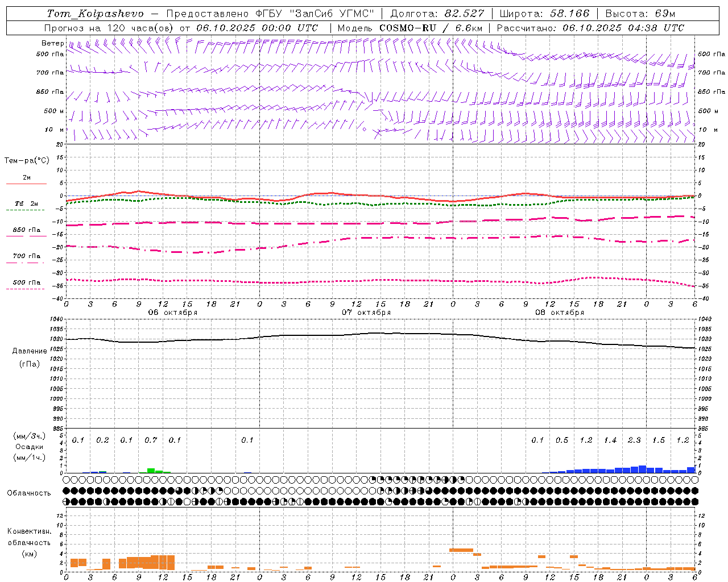Screen dimensions: 728x582
Task: Click the (км) unit label under облачность
Action: click(x=30, y=554)
